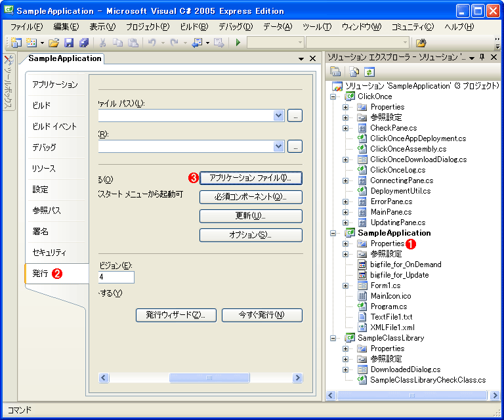Collapse the ClickOnce project node
The image size is (504, 420).
click(333, 96)
